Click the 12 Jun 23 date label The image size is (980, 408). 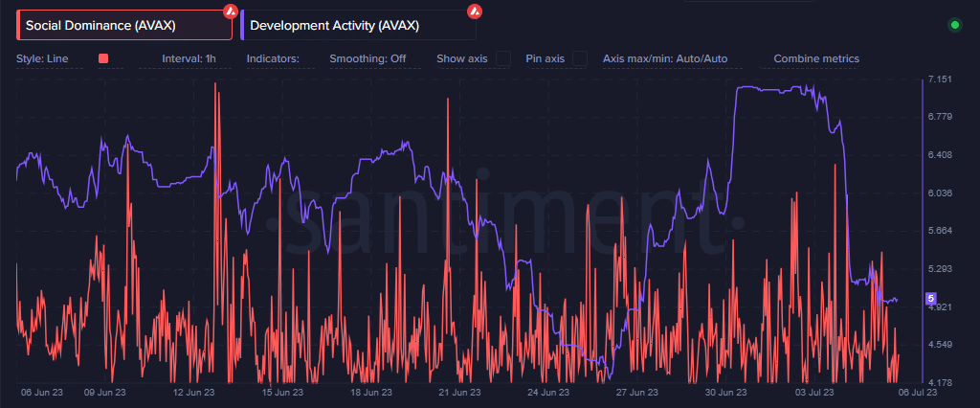(x=194, y=393)
